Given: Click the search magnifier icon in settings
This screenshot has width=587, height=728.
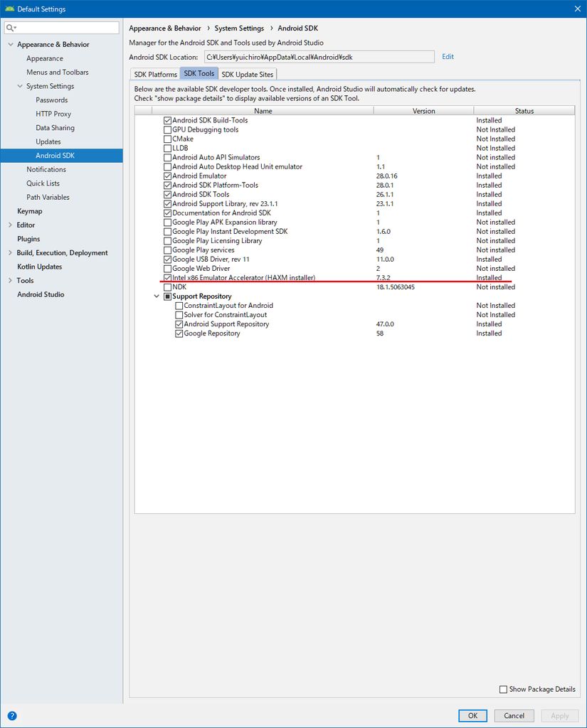Looking at the screenshot, I should click(x=10, y=28).
